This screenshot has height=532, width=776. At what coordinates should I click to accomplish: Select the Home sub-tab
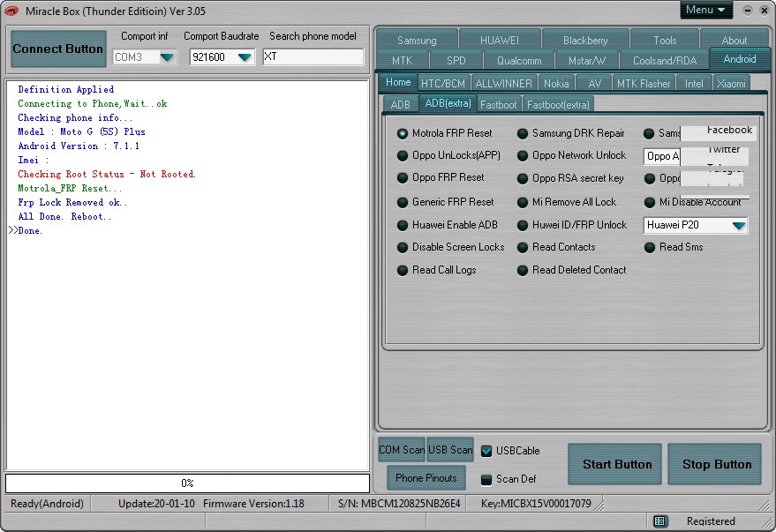click(398, 82)
